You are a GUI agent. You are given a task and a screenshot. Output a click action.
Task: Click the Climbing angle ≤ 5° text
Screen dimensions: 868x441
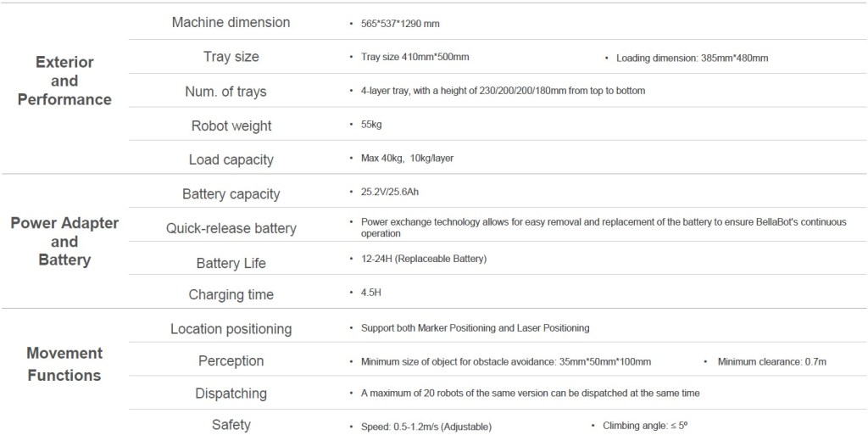tap(644, 425)
